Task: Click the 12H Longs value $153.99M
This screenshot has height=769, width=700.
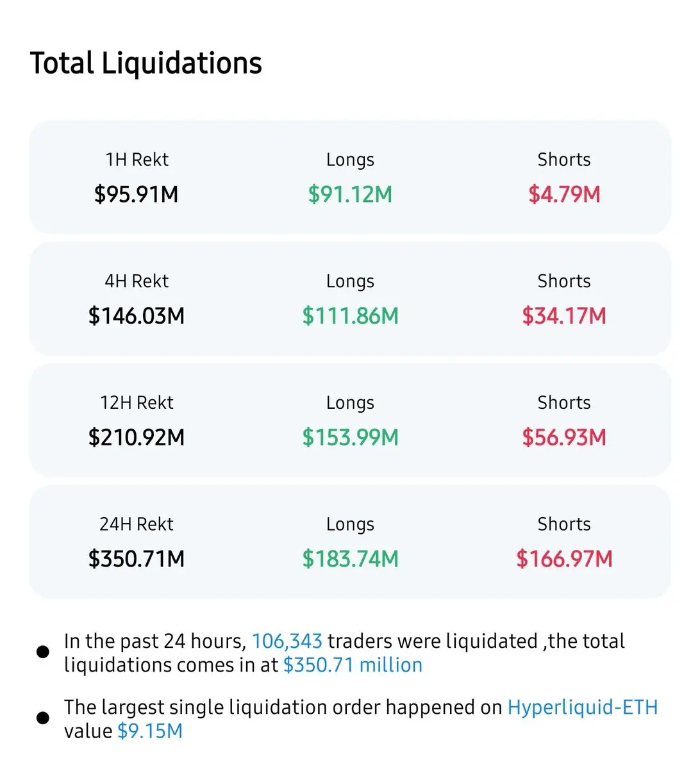Action: coord(350,438)
